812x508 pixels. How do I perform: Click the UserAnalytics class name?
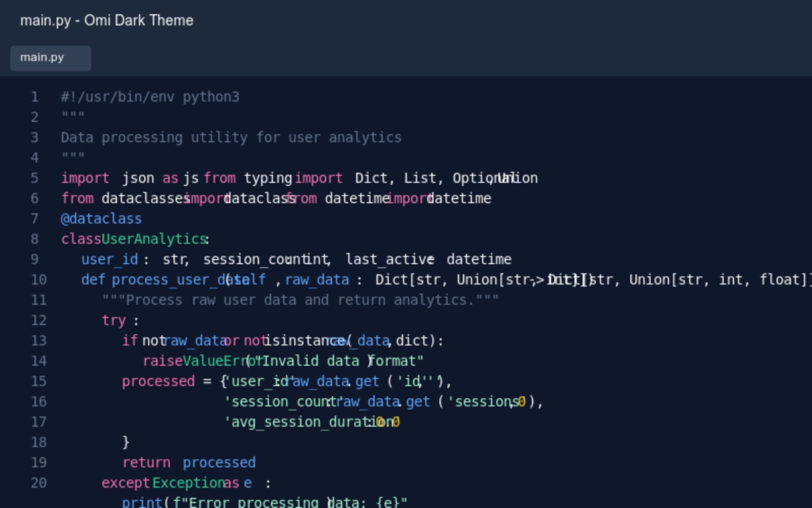click(x=154, y=239)
